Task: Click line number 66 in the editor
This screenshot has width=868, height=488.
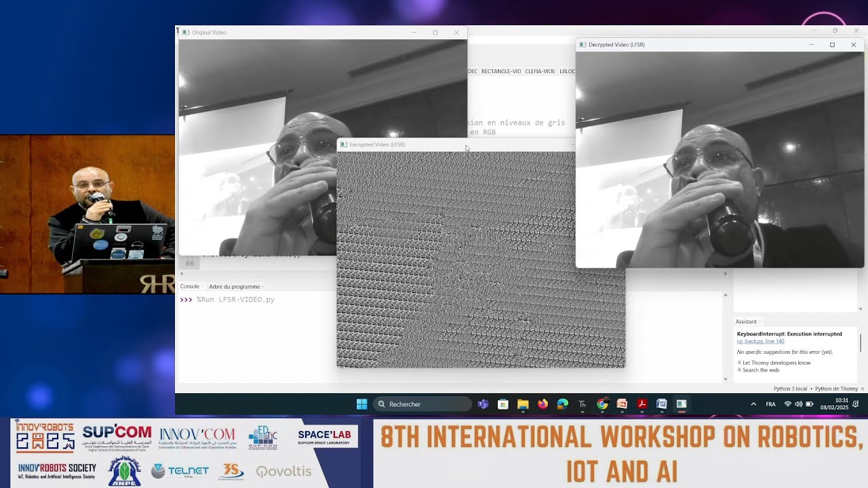Action: [190, 264]
